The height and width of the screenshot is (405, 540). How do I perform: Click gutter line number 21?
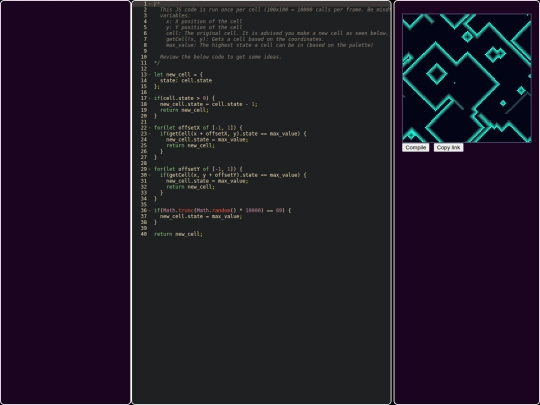(x=144, y=122)
